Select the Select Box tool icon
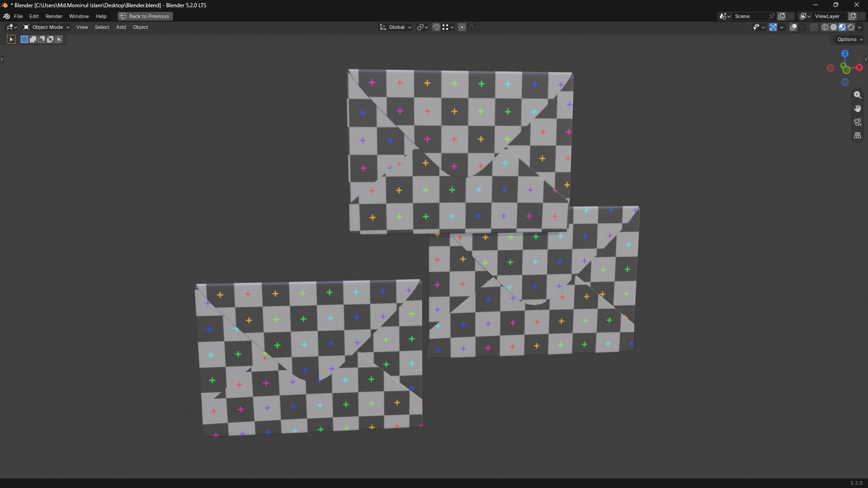The height and width of the screenshot is (488, 868). pos(11,40)
